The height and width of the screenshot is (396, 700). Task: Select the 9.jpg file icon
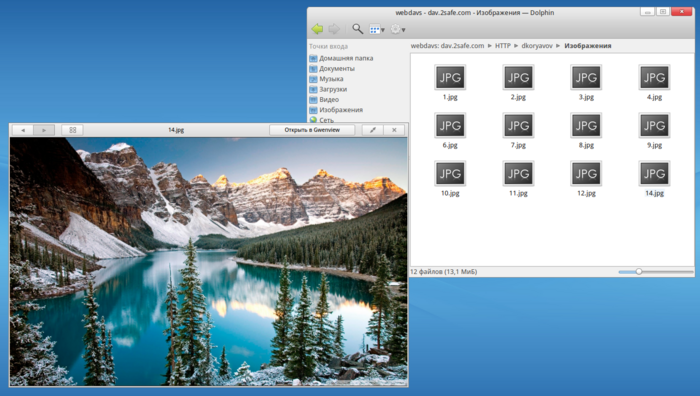(x=654, y=126)
